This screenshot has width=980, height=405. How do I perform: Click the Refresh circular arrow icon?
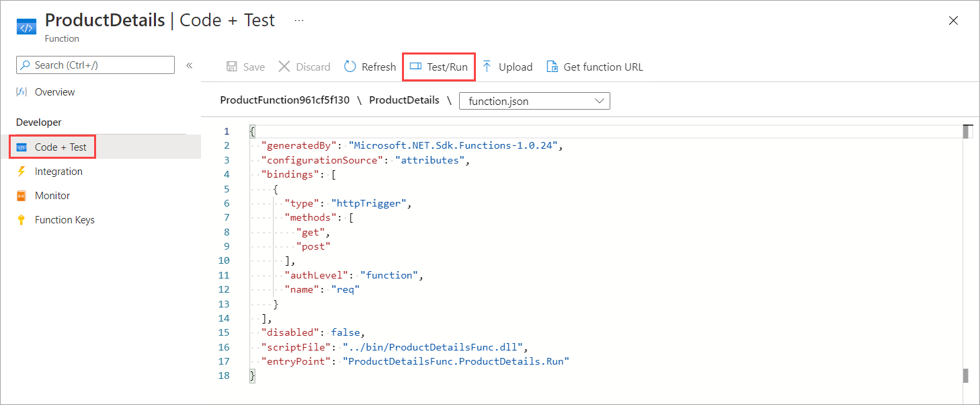pyautogui.click(x=350, y=67)
